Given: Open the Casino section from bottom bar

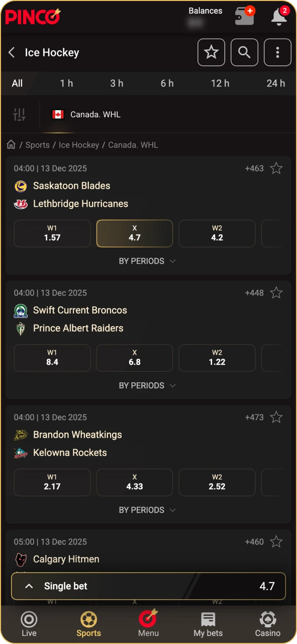Looking at the screenshot, I should point(267,624).
